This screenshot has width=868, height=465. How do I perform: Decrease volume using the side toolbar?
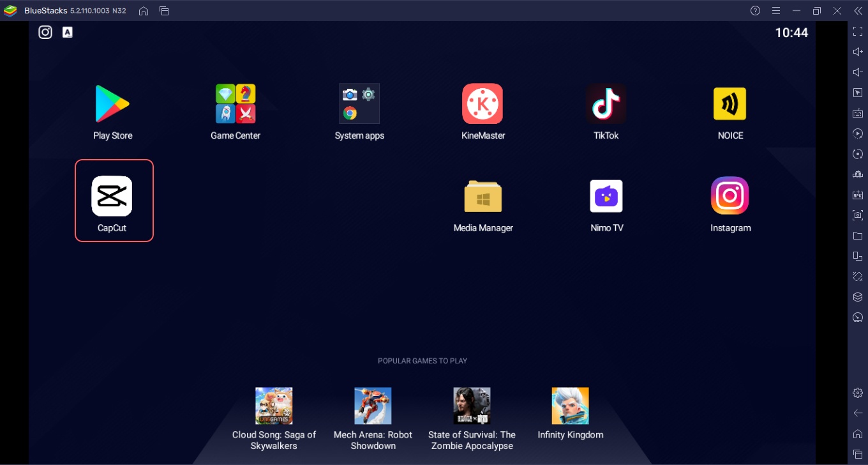(858, 72)
